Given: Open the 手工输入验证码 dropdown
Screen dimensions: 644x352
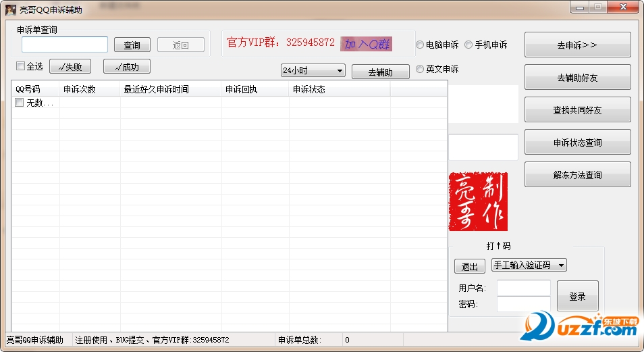Looking at the screenshot, I should point(529,266).
